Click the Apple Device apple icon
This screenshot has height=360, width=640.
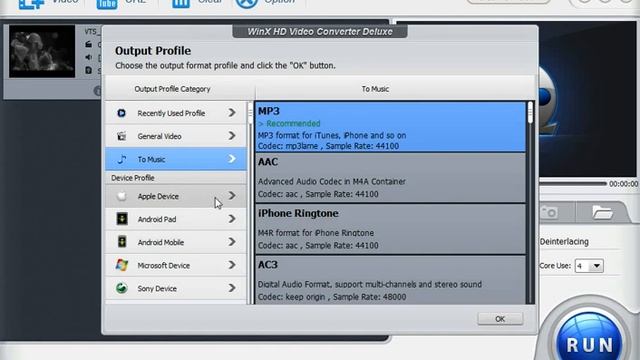point(122,196)
